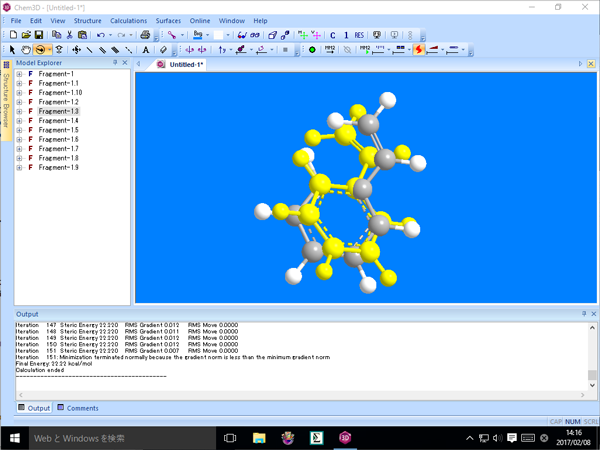Select Fragment-1.8 in Model Explorer
The width and height of the screenshot is (600, 450).
[59, 158]
